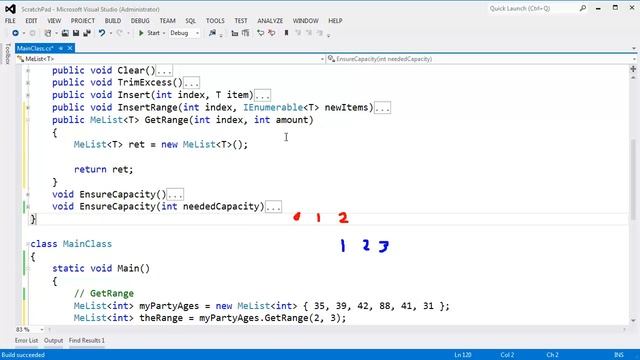The width and height of the screenshot is (640, 360).
Task: Open the Undo history dropdown arrow
Action: click(110, 33)
